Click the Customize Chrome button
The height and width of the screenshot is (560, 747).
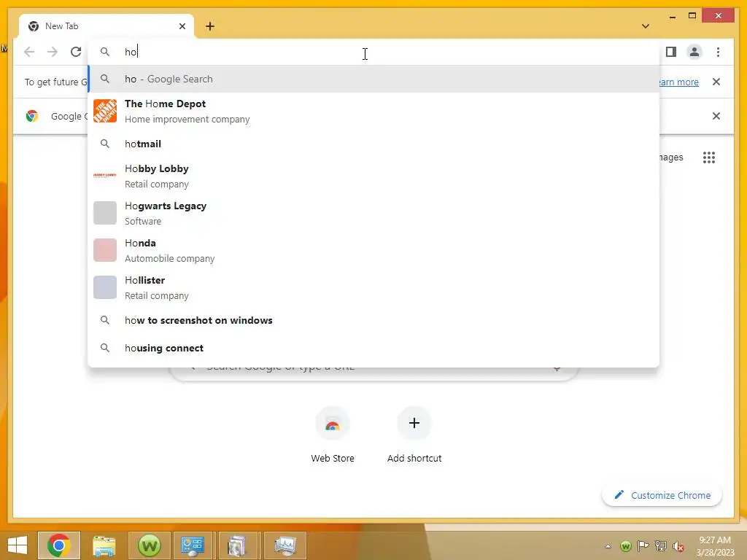(x=662, y=495)
